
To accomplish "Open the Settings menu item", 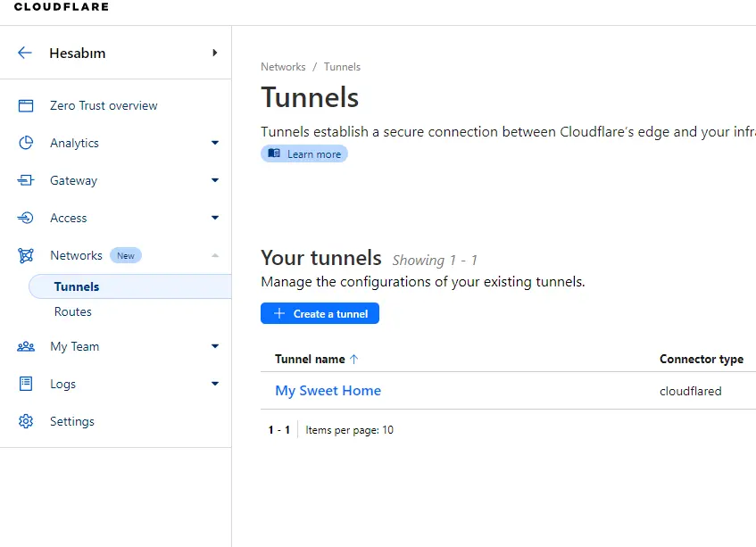I will pyautogui.click(x=72, y=421).
